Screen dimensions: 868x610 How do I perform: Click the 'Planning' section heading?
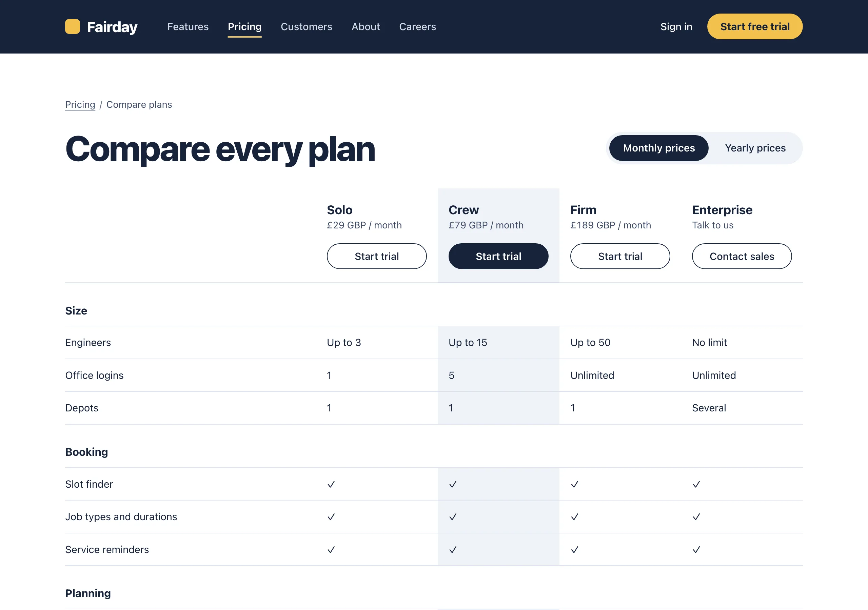pyautogui.click(x=88, y=593)
